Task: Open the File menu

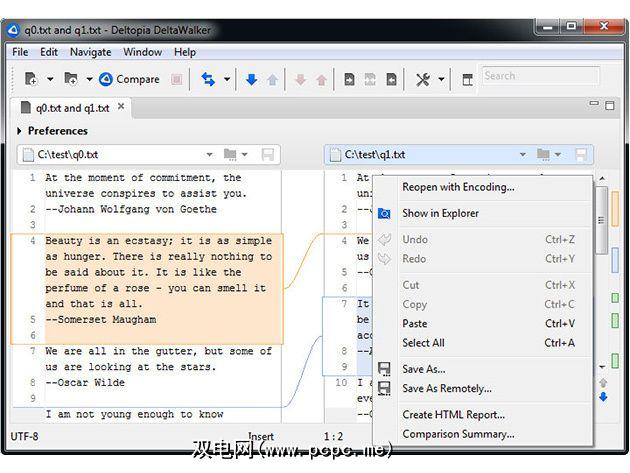Action: [20, 52]
